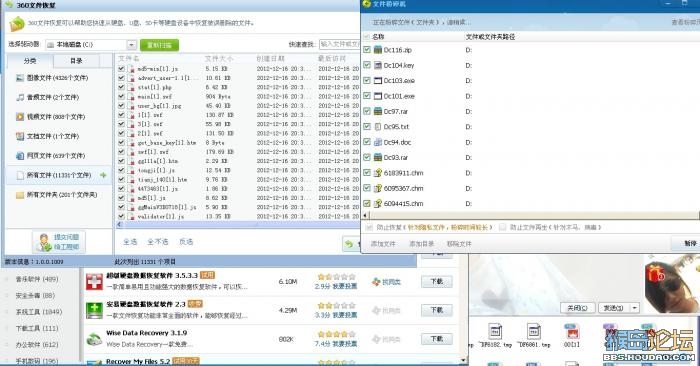Image resolution: width=700 pixels, height=366 pixels.
Task: Uncheck the validator[1].js checkbox
Action: (121, 216)
